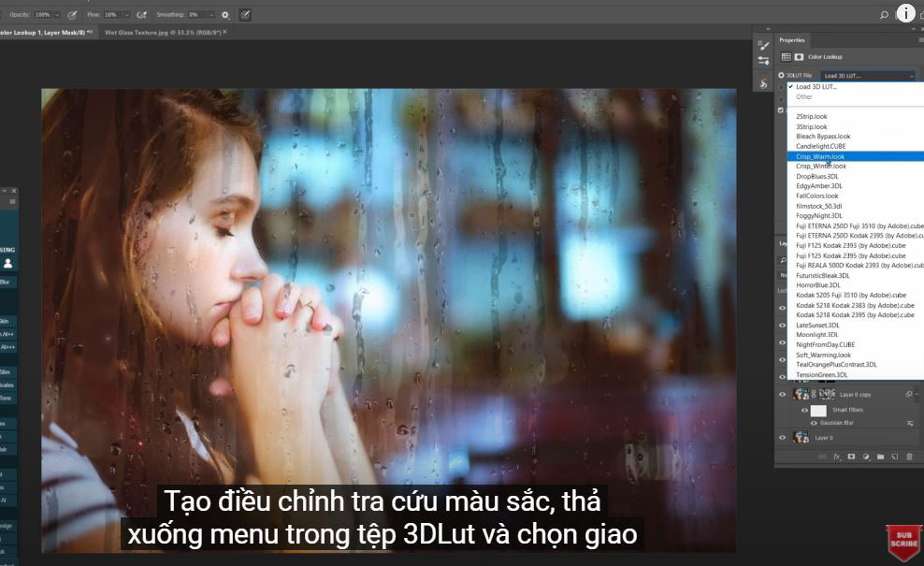
Task: Select the layer mask icon in Properties
Action: click(x=799, y=56)
